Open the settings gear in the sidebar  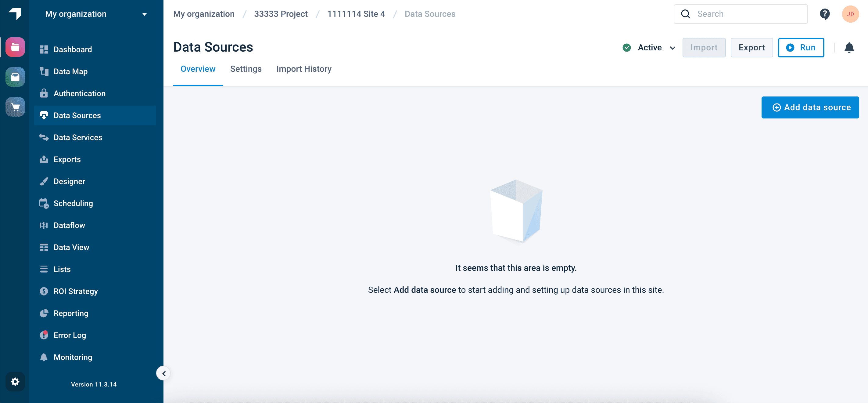point(15,381)
